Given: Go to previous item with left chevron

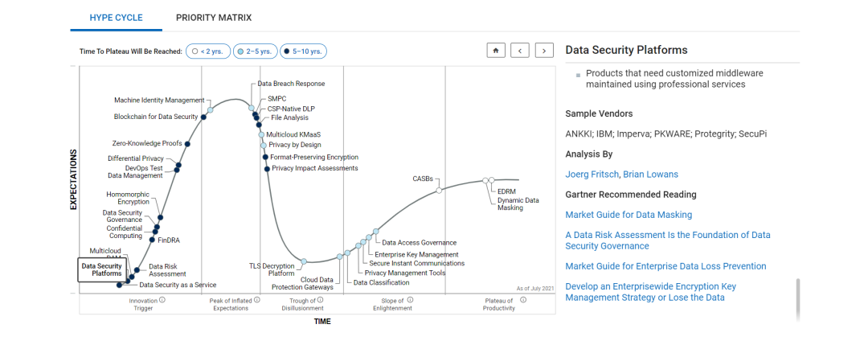Looking at the screenshot, I should (519, 51).
